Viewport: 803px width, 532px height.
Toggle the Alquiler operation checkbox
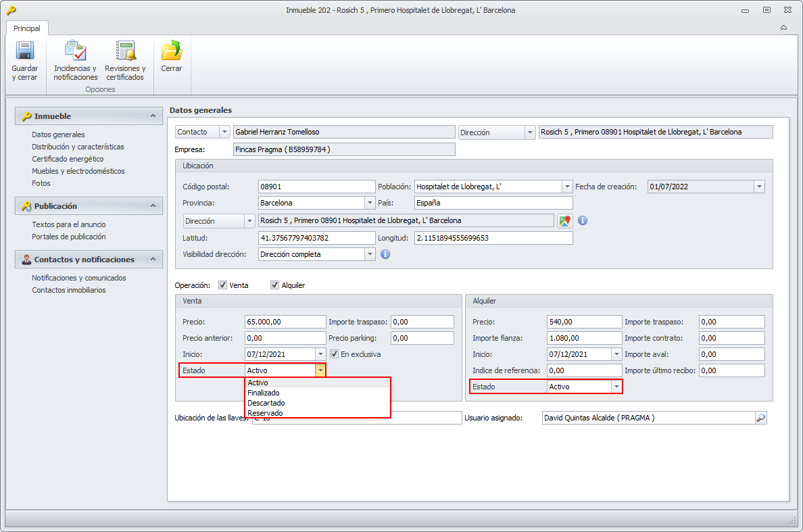click(274, 285)
